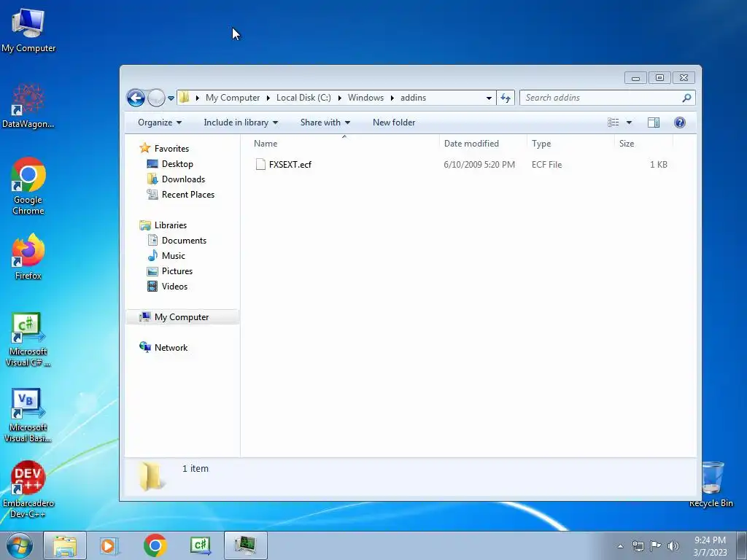The image size is (747, 560).
Task: Create a New folder
Action: click(394, 122)
